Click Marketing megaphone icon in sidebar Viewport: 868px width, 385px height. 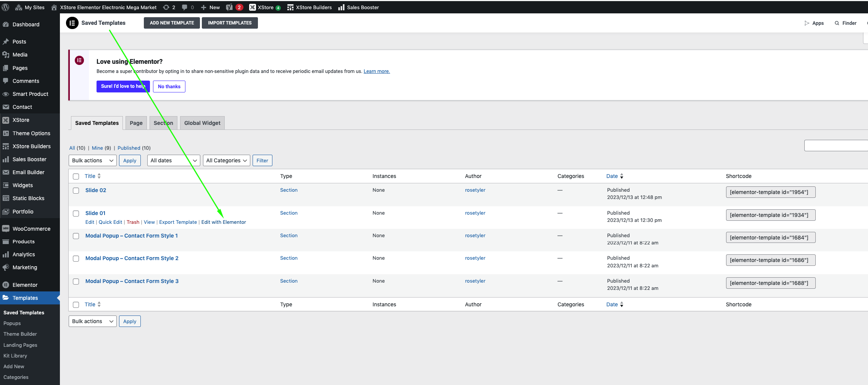6,267
